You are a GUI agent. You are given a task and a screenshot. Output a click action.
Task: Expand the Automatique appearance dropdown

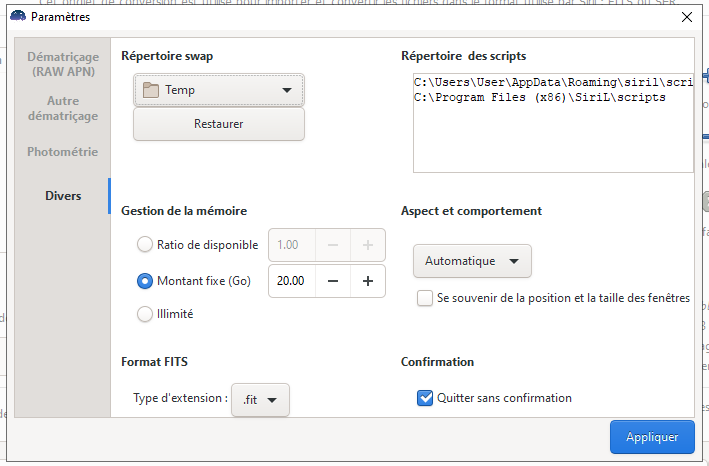(x=472, y=261)
